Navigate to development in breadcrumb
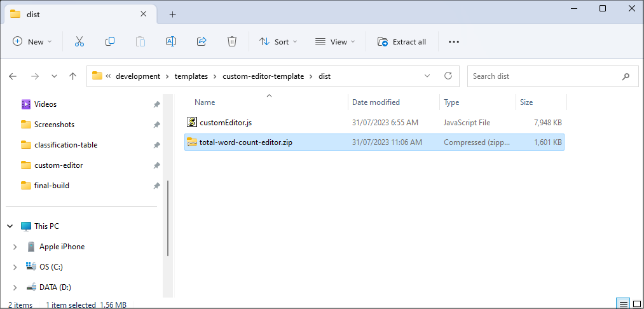Image resolution: width=644 pixels, height=309 pixels. [138, 76]
